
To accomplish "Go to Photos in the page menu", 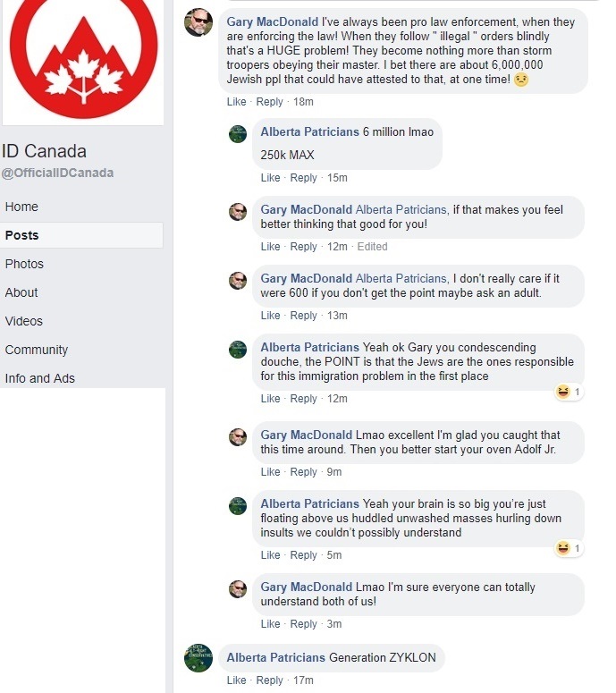I will point(24,264).
